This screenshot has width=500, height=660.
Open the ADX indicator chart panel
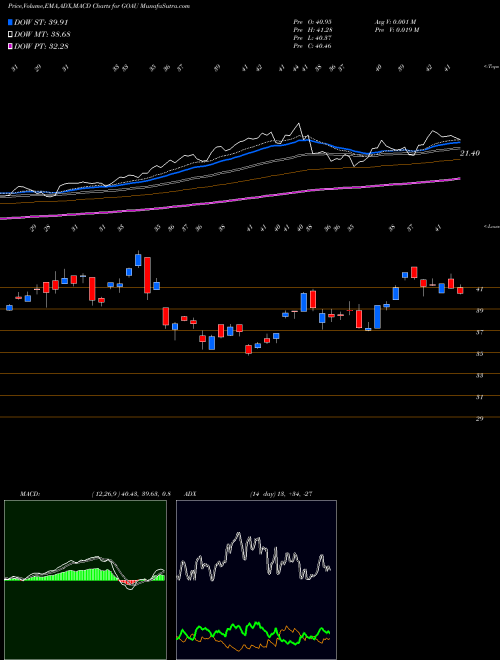tap(256, 580)
